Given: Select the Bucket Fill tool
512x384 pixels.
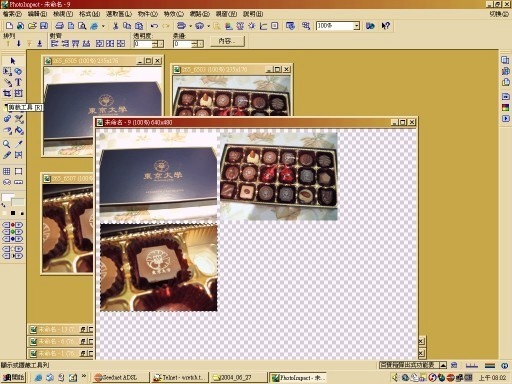Looking at the screenshot, I should pos(19,130).
